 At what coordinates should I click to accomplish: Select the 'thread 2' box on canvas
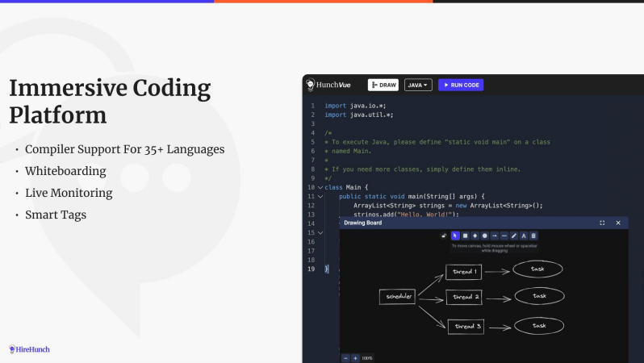coord(464,297)
